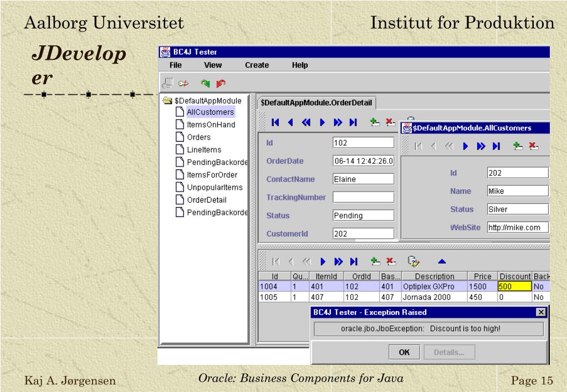Click OK in Exception Raised dialog

pyautogui.click(x=404, y=352)
